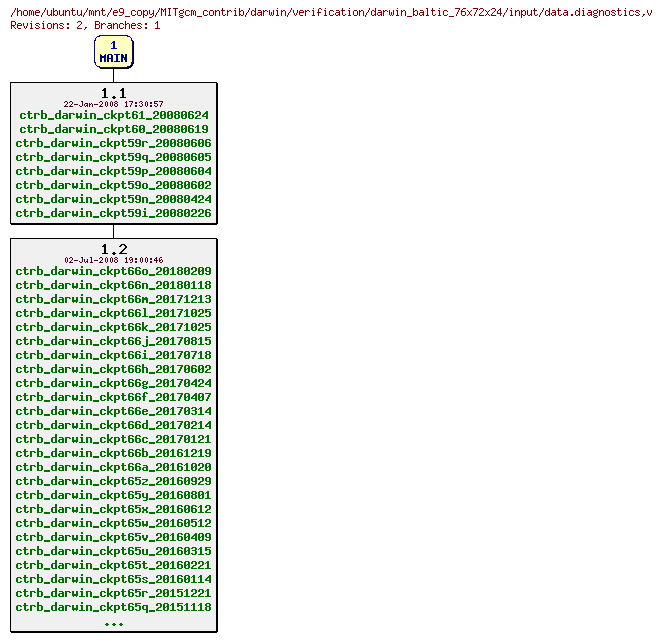This screenshot has width=662, height=641.
Task: Select tag ctrb_darwin_ckpt65y_20160801
Action: click(x=114, y=494)
